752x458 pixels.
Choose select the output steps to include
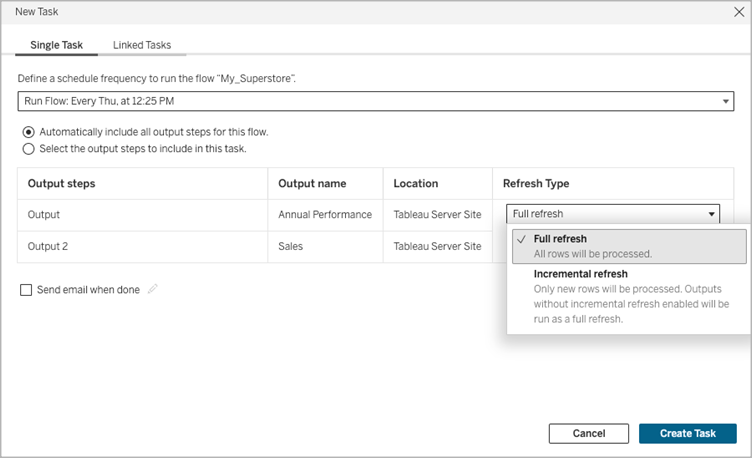28,149
